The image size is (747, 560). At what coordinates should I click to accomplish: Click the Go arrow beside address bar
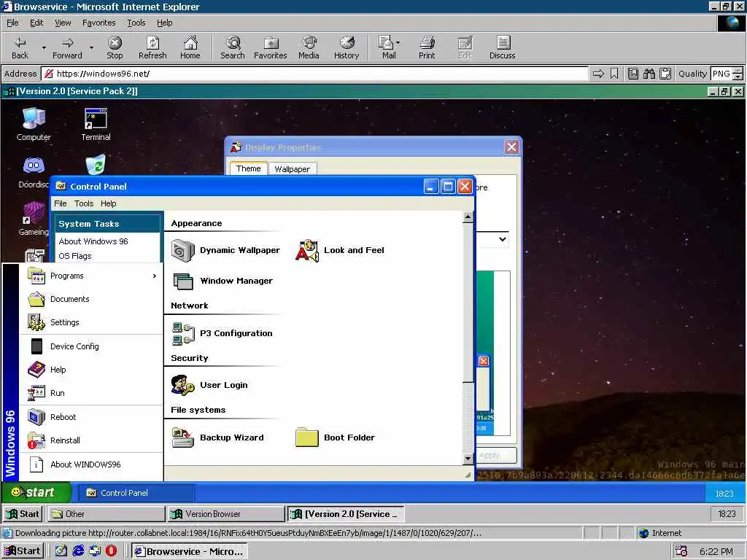pos(598,74)
